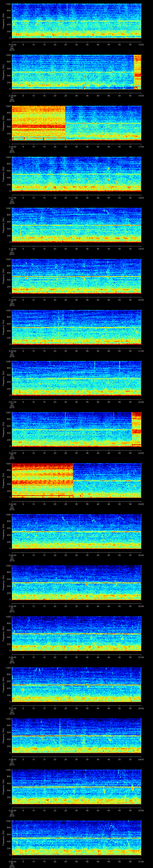Pick the spectrogram panel starting at 3:19:00

click(77, 276)
